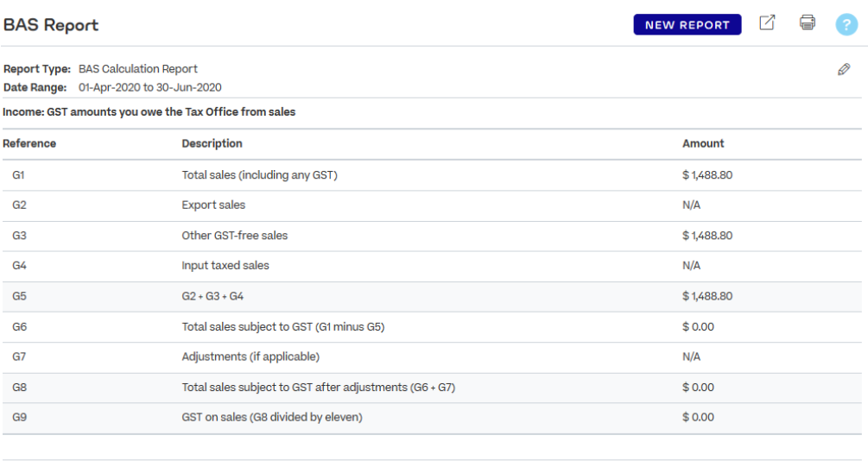Click the BAS Calculation Report type text

[x=138, y=69]
